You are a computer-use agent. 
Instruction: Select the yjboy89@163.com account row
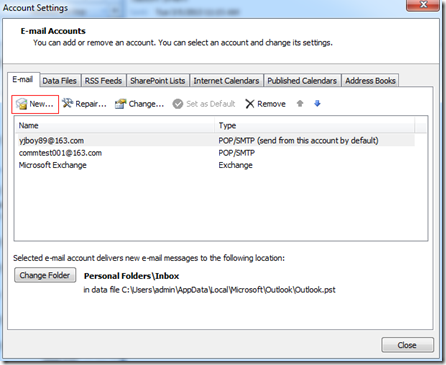point(215,141)
